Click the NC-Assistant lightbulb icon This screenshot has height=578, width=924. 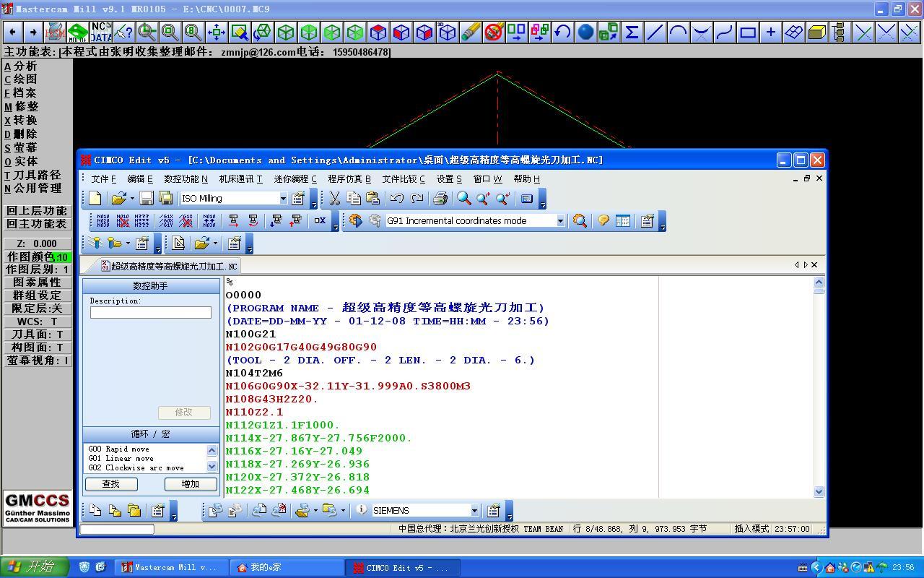(603, 221)
